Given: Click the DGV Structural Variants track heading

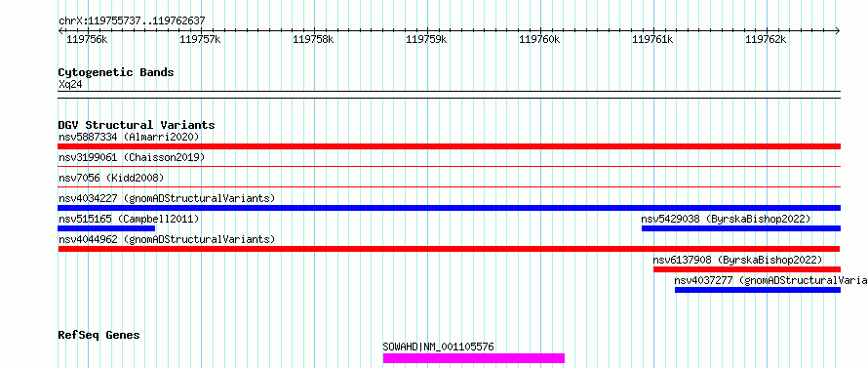Looking at the screenshot, I should click(x=137, y=125).
